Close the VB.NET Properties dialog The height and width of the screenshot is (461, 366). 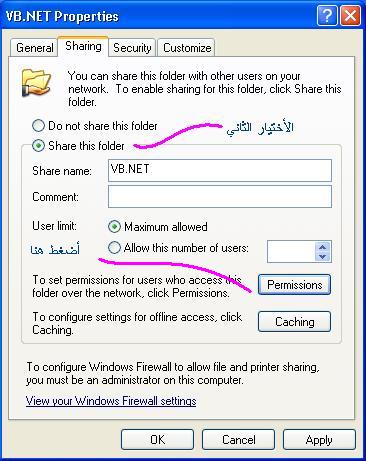350,16
